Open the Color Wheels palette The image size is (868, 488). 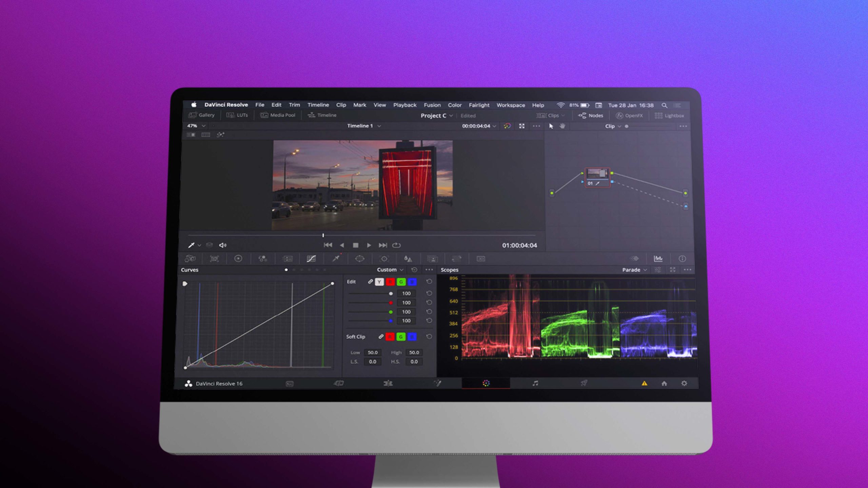[238, 259]
